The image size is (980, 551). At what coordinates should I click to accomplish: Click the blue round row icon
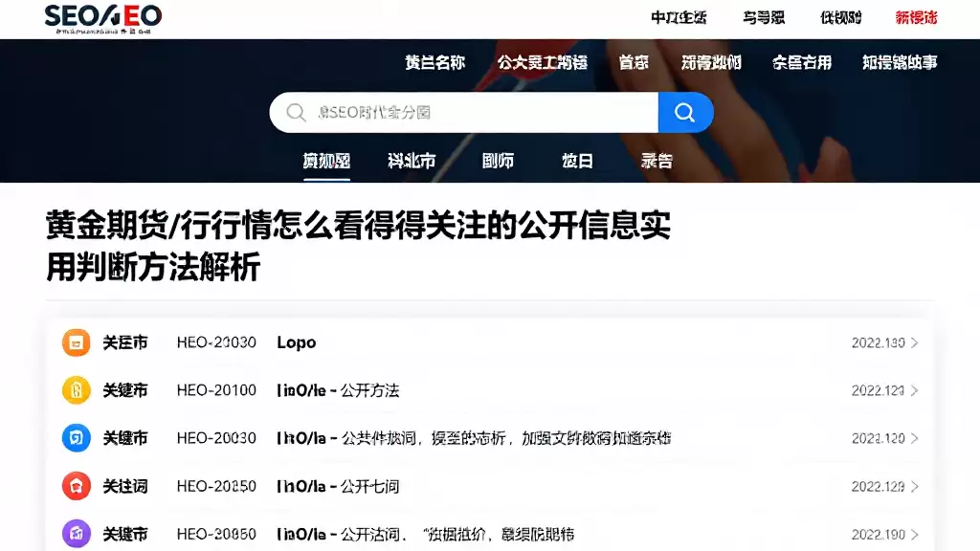click(77, 438)
